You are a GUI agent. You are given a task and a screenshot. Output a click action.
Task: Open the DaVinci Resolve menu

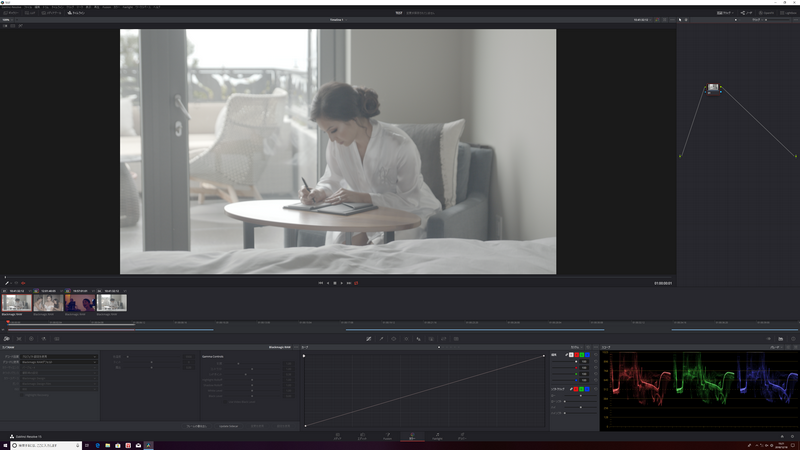[x=11, y=7]
